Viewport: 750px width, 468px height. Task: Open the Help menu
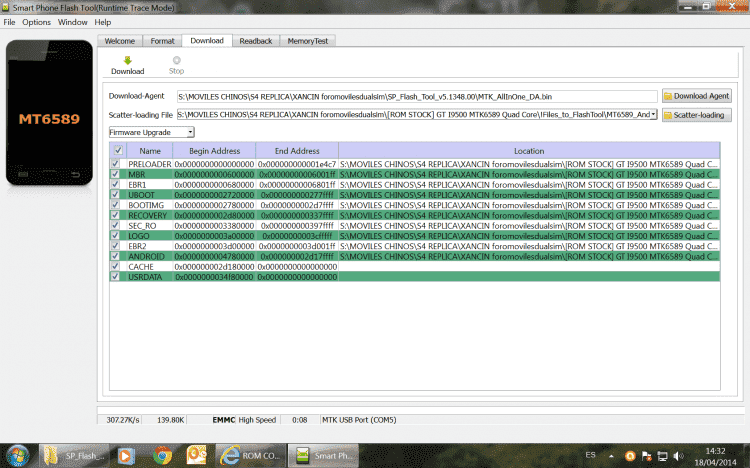coord(102,22)
